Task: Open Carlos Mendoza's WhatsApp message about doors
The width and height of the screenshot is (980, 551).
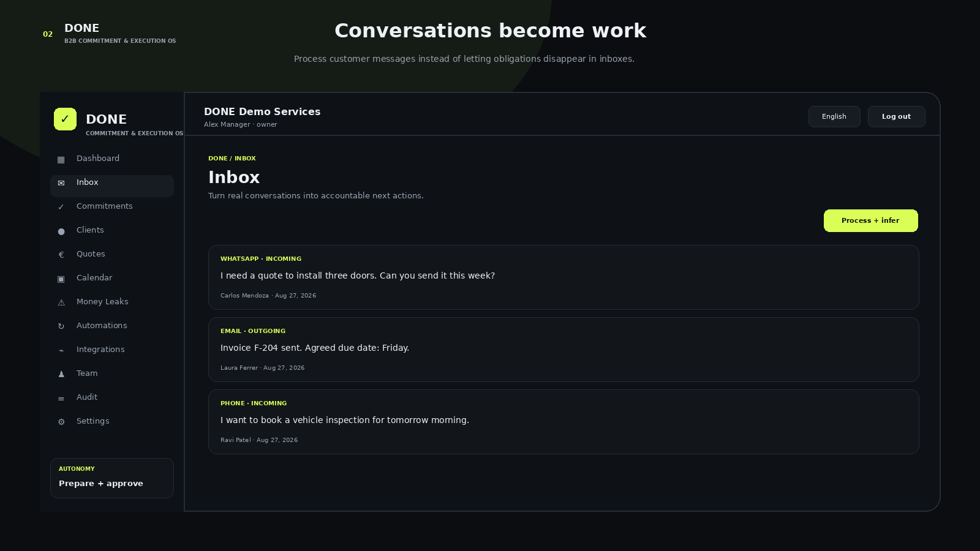Action: [563, 277]
